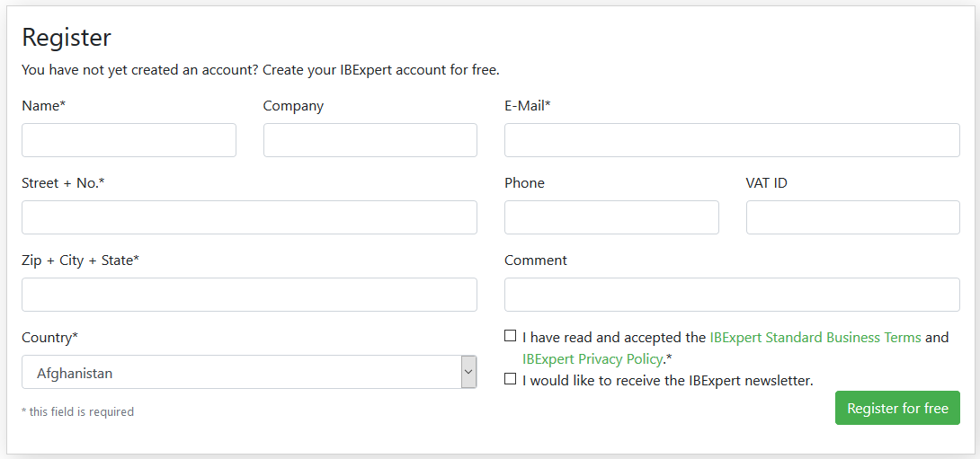Focus the Phone input field
Viewport: 980px width, 459px height.
coord(611,217)
